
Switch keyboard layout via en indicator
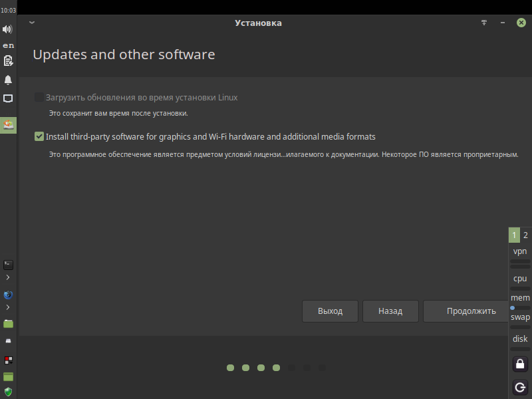pyautogui.click(x=9, y=45)
